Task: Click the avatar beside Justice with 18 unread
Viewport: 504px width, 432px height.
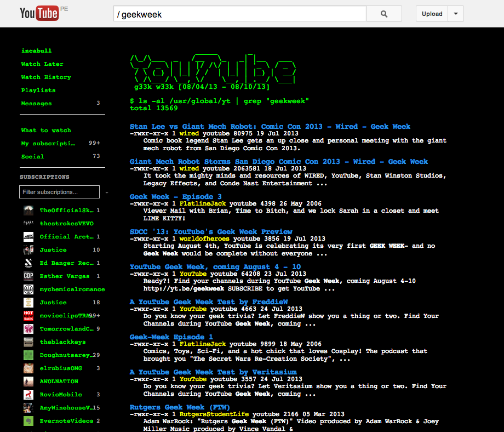Action: click(x=28, y=303)
